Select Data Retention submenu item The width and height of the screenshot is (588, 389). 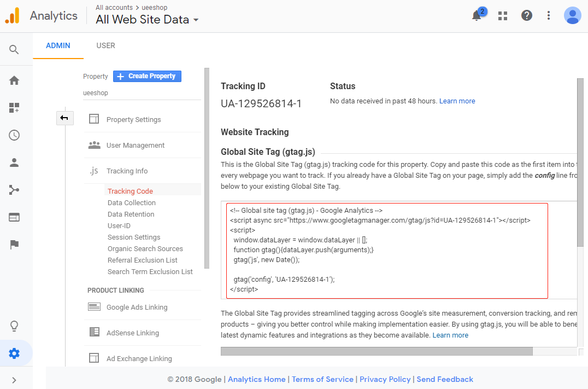coord(131,214)
